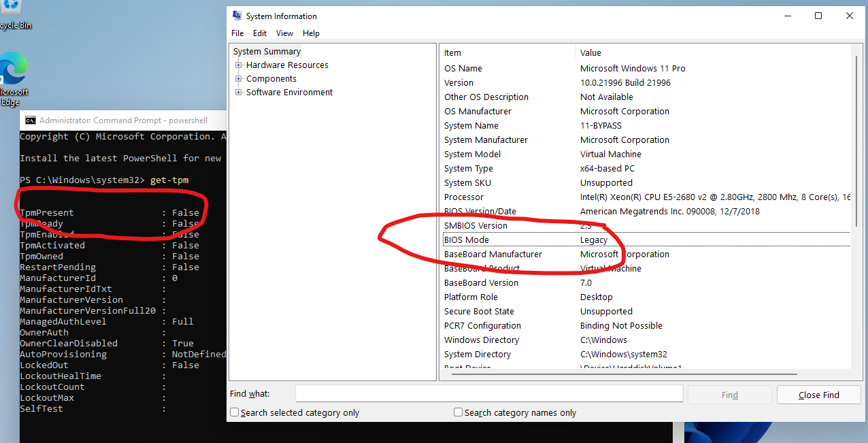The image size is (868, 443).
Task: Minimize the System Information window
Action: coord(787,16)
